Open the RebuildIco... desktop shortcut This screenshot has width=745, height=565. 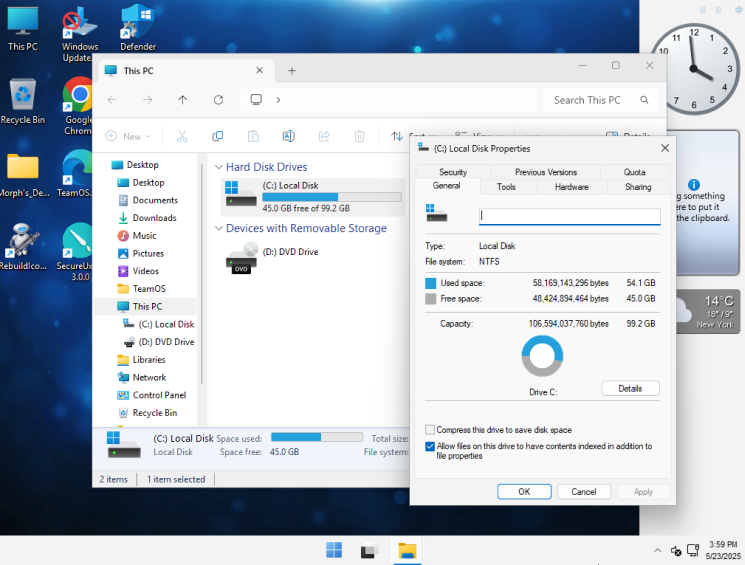[22, 247]
